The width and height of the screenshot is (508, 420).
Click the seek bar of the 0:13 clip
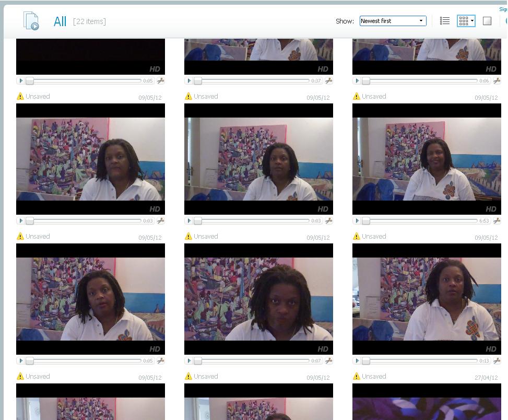click(x=420, y=360)
